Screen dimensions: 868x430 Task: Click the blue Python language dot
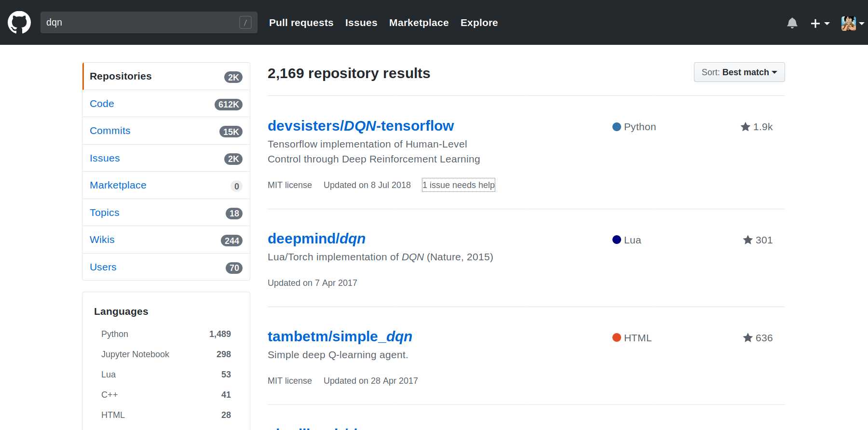click(x=616, y=127)
